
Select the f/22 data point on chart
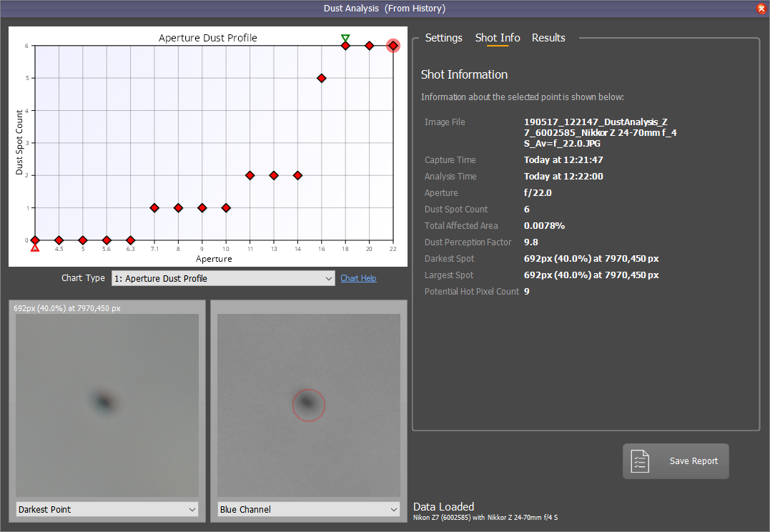click(393, 46)
